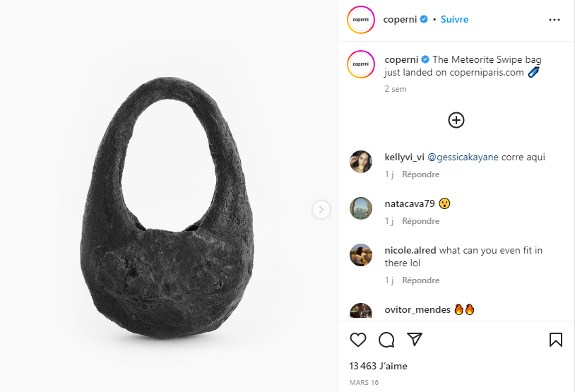Click coperni avatar next to caption

(x=361, y=64)
